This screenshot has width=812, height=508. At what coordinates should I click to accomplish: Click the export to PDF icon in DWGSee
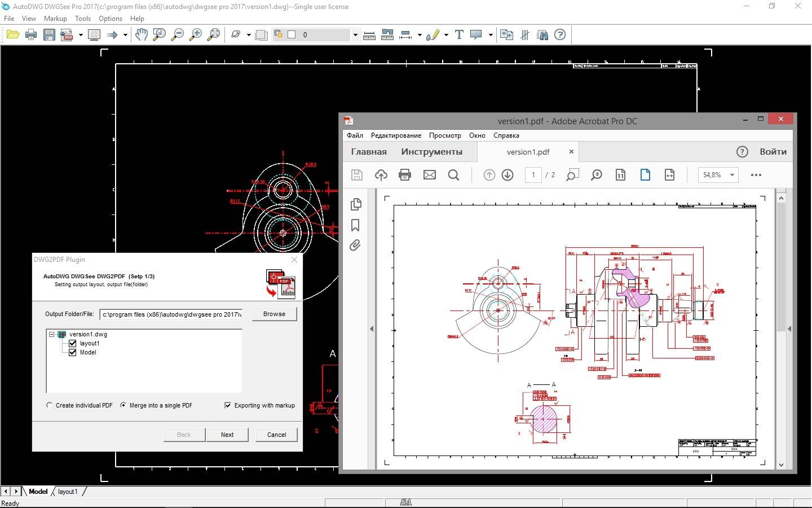click(67, 35)
